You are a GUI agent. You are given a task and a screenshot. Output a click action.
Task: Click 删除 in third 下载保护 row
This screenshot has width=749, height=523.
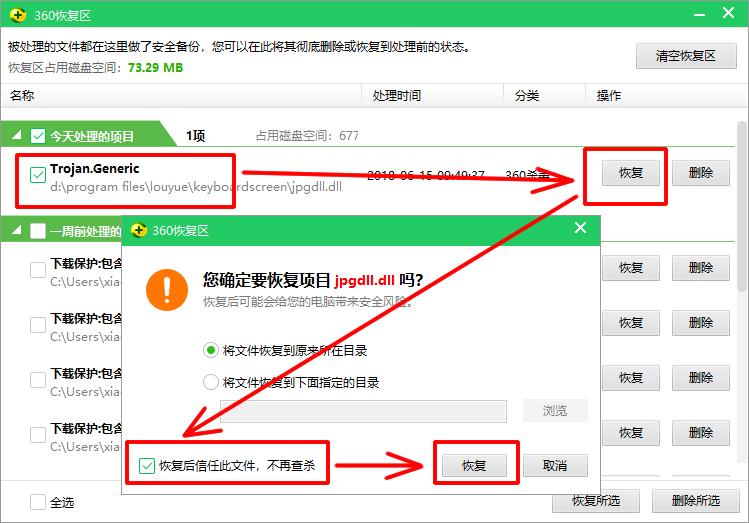pyautogui.click(x=701, y=378)
